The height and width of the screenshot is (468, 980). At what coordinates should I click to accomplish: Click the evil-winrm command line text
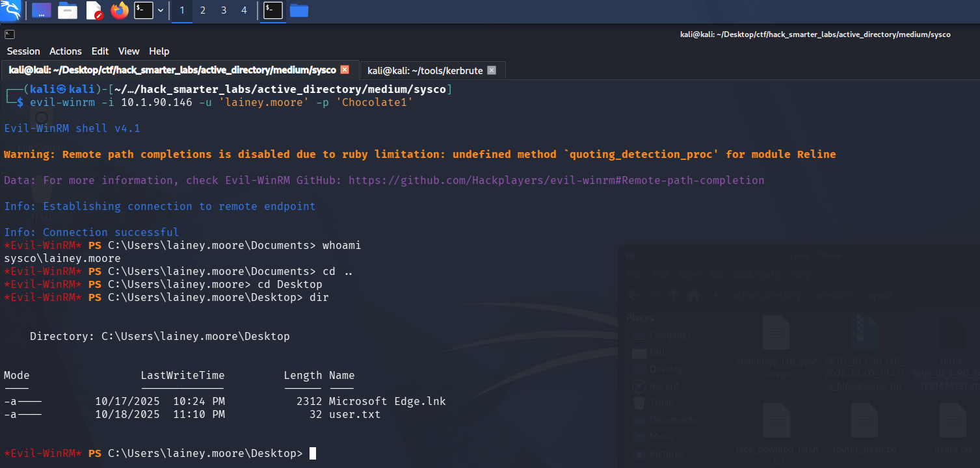pos(222,102)
